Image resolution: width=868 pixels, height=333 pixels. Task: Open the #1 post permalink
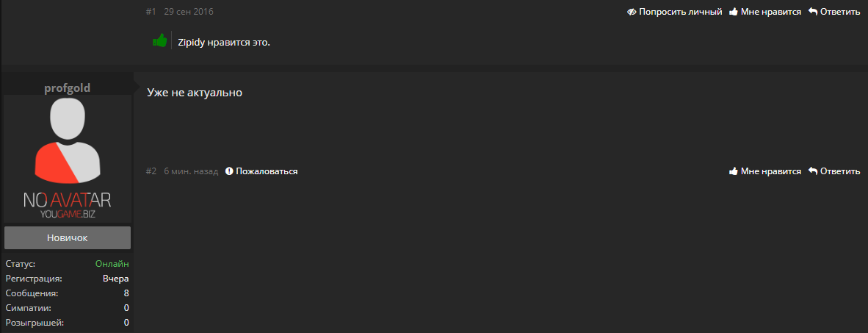[151, 12]
